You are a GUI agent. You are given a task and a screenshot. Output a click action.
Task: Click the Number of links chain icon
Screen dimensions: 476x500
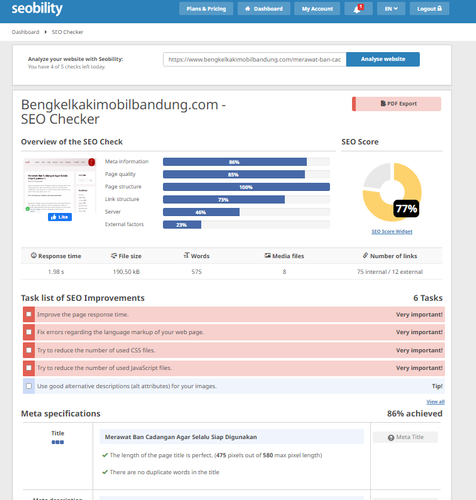(x=366, y=255)
